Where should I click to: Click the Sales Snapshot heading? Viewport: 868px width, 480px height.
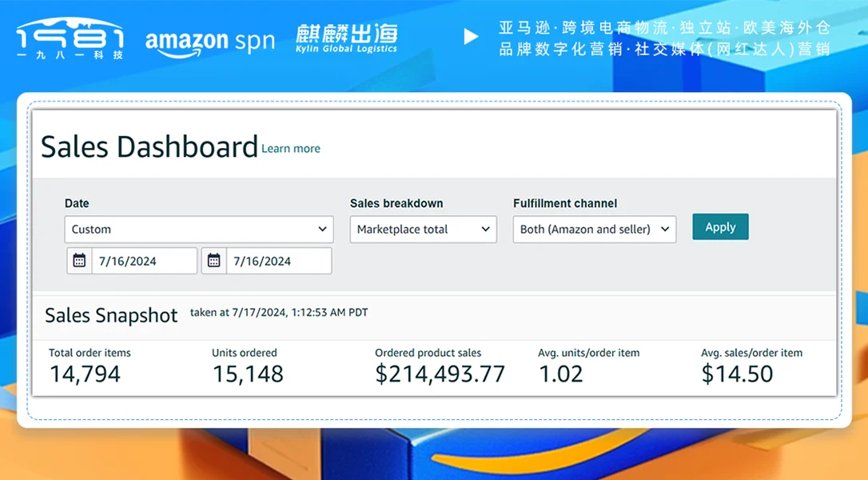pos(111,315)
